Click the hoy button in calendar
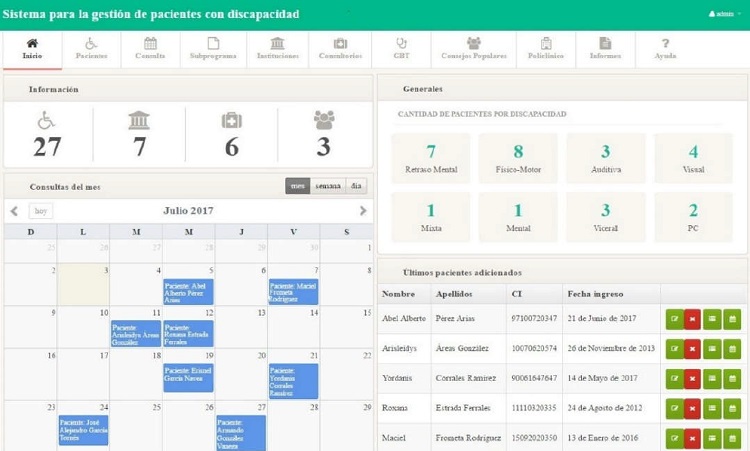The image size is (750, 451). tap(41, 211)
